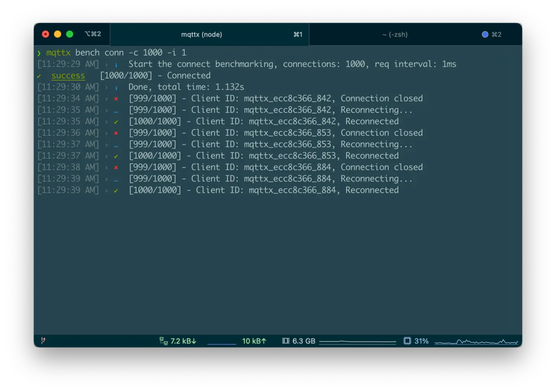The height and width of the screenshot is (392, 556).
Task: Click the blue activity dot on the zsh tab
Action: click(x=485, y=34)
